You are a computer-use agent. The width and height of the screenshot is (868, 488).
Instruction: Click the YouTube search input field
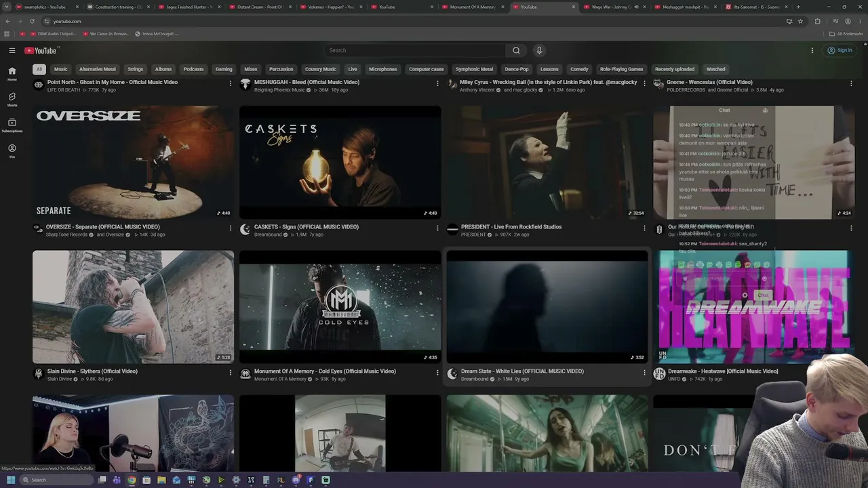coord(415,50)
